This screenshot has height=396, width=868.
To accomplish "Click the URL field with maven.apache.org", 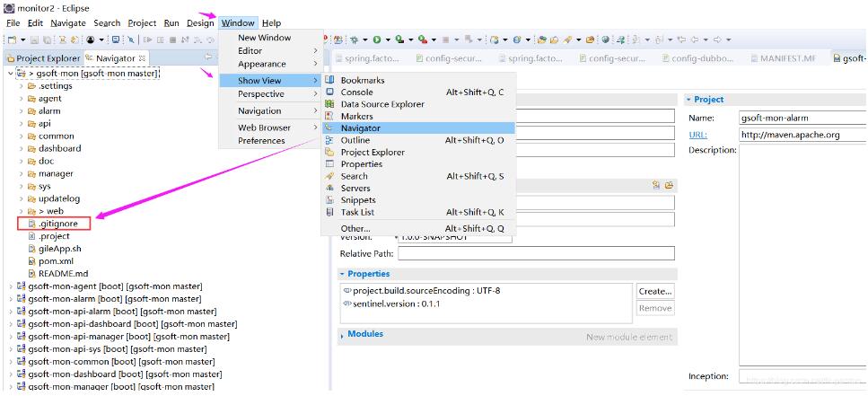I will point(803,135).
